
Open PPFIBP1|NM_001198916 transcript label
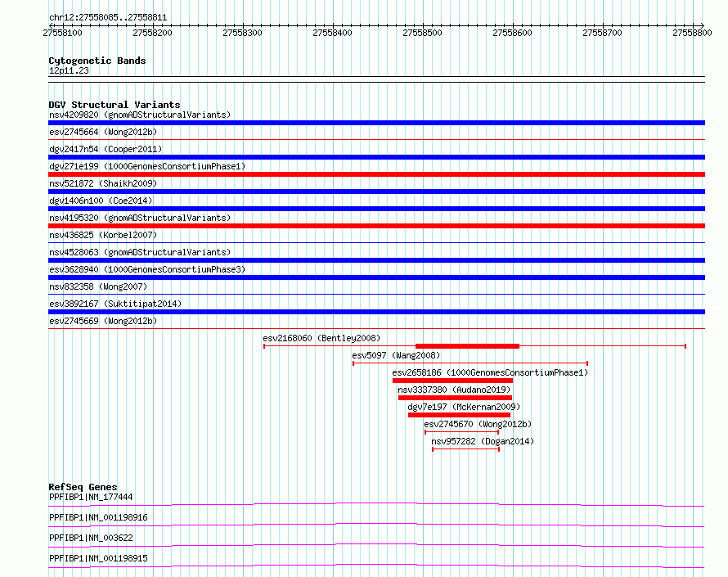click(98, 517)
